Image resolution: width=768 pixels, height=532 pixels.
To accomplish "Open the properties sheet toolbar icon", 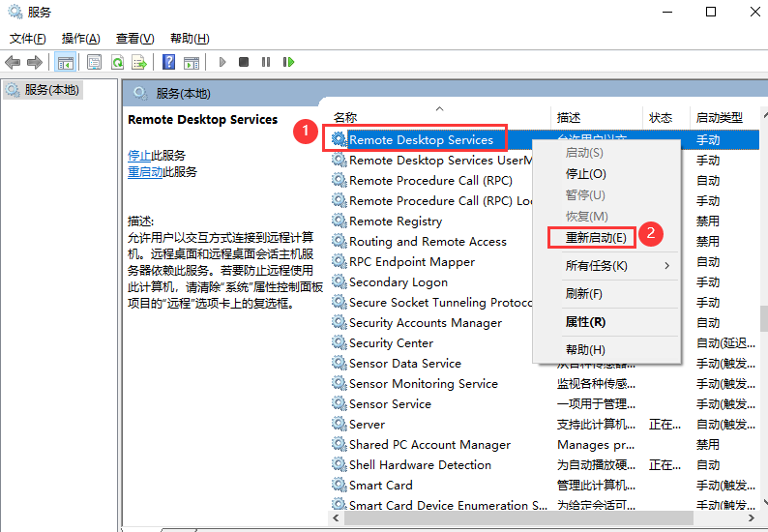I will [x=94, y=62].
